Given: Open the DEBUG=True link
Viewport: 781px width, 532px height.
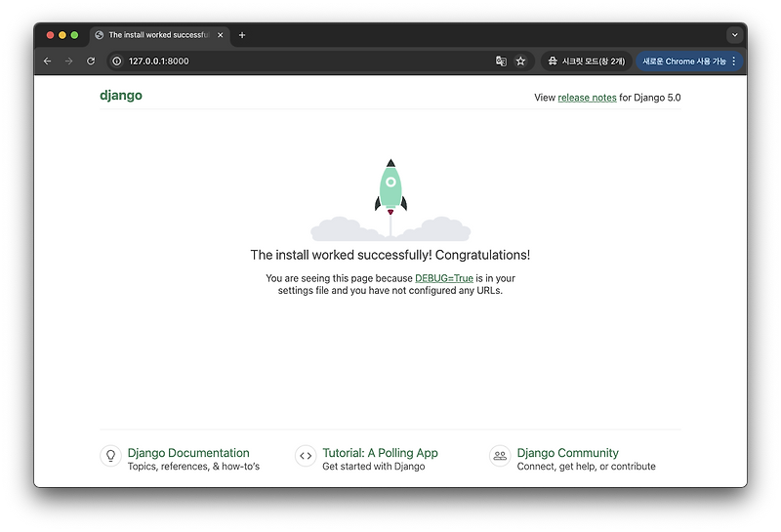Looking at the screenshot, I should point(444,278).
